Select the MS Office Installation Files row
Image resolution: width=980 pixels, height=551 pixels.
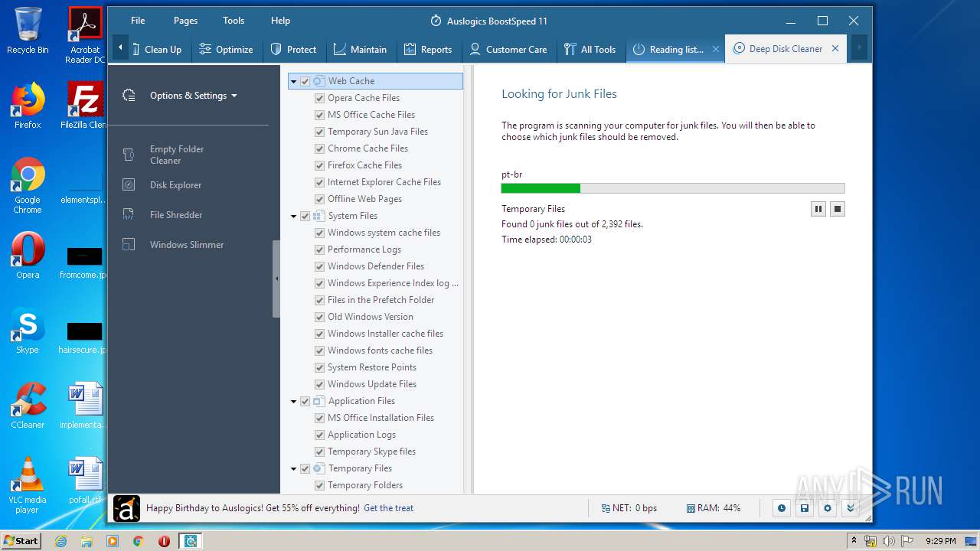click(381, 418)
